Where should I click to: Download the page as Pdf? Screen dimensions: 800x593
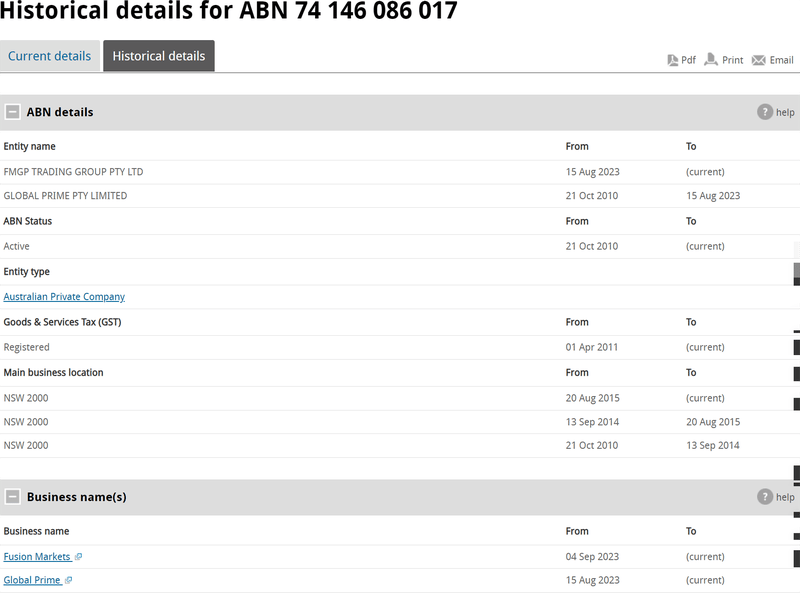coord(681,60)
